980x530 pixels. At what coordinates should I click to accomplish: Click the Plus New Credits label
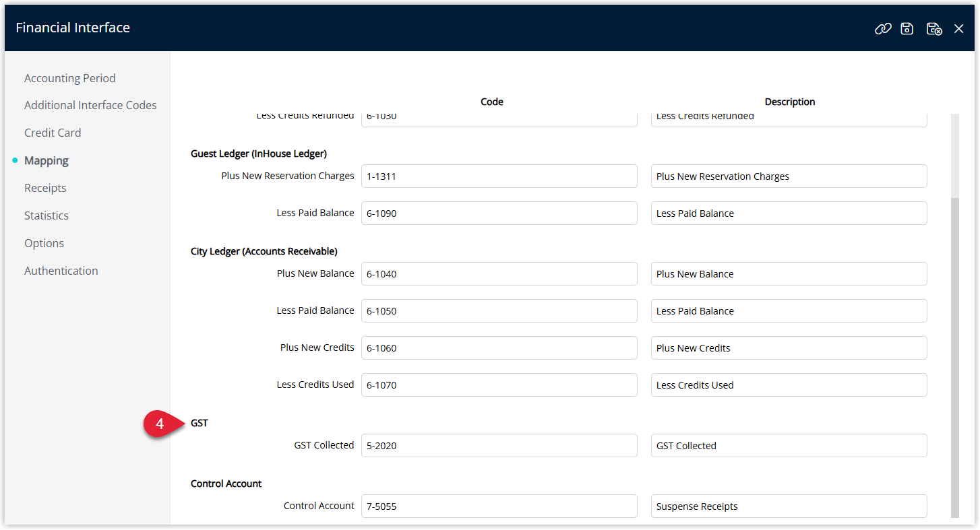tap(317, 347)
